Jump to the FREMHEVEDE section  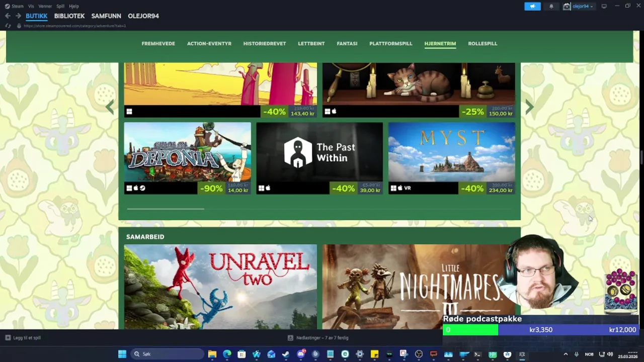(158, 44)
